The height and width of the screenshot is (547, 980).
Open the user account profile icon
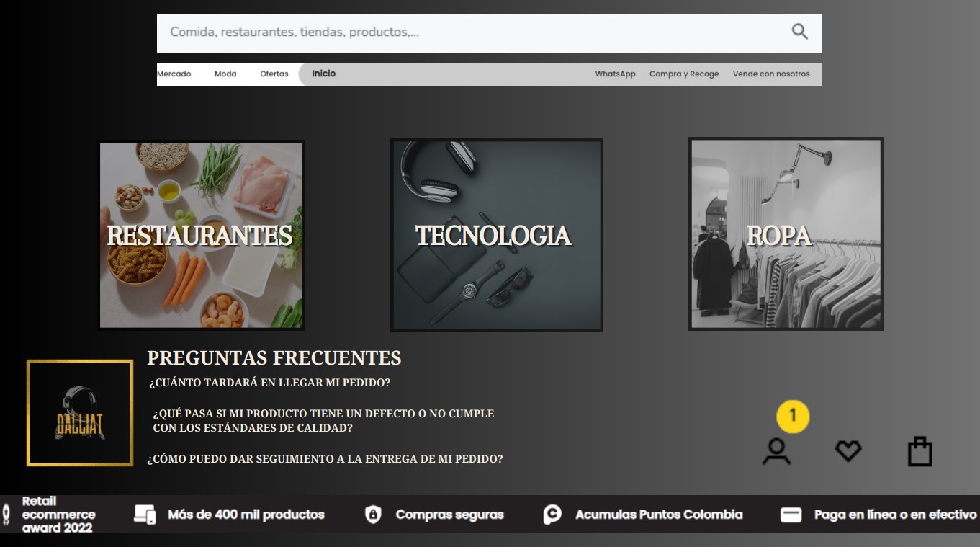pyautogui.click(x=776, y=452)
